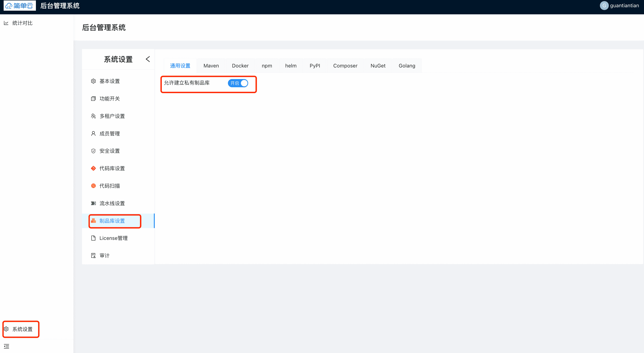
Task: Click 系统设置 at sidebar bottom
Action: coord(22,329)
